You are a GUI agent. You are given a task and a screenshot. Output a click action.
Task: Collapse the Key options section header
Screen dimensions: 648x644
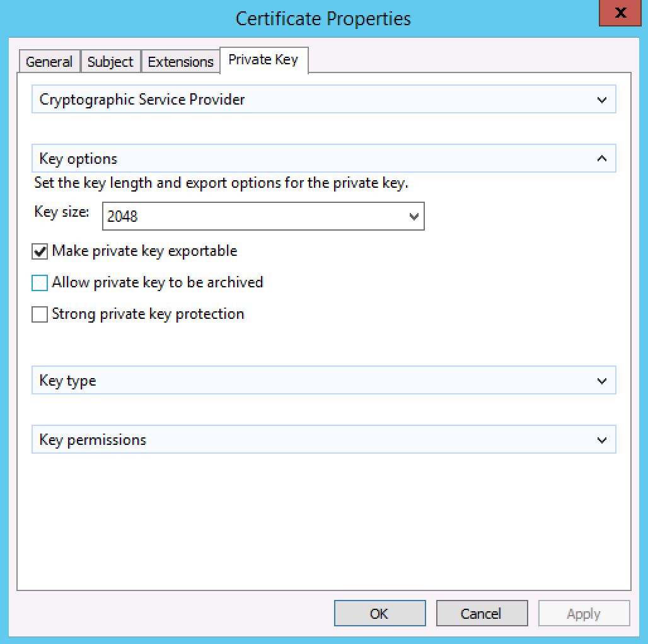tap(79, 159)
